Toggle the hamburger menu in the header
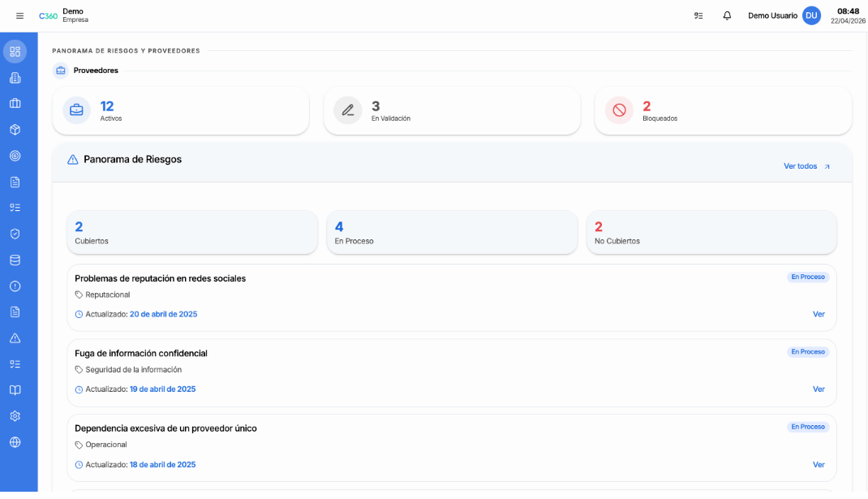This screenshot has height=499, width=868. tap(20, 15)
